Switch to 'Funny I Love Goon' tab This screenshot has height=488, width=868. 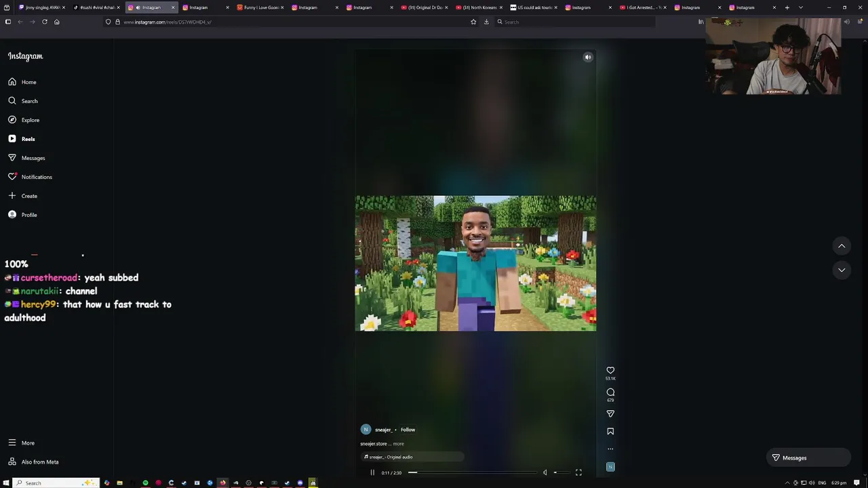click(260, 7)
